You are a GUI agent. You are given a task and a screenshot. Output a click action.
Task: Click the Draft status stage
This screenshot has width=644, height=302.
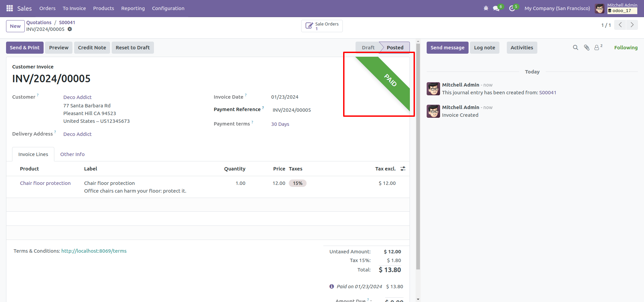tap(368, 48)
